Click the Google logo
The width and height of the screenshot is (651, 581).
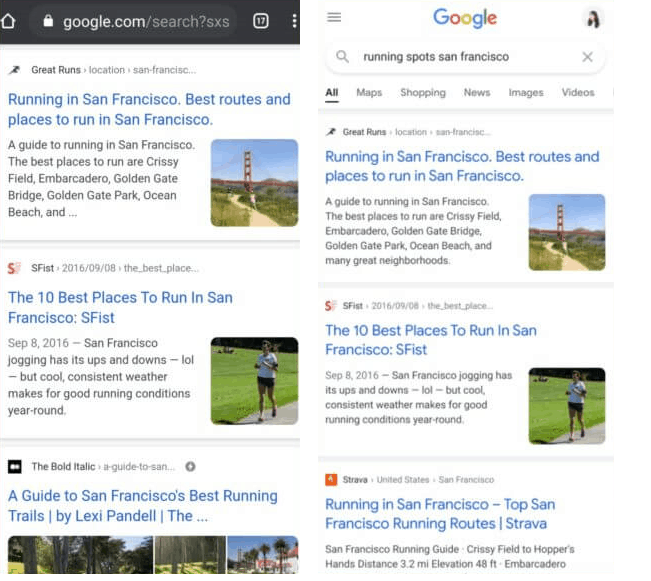(465, 18)
